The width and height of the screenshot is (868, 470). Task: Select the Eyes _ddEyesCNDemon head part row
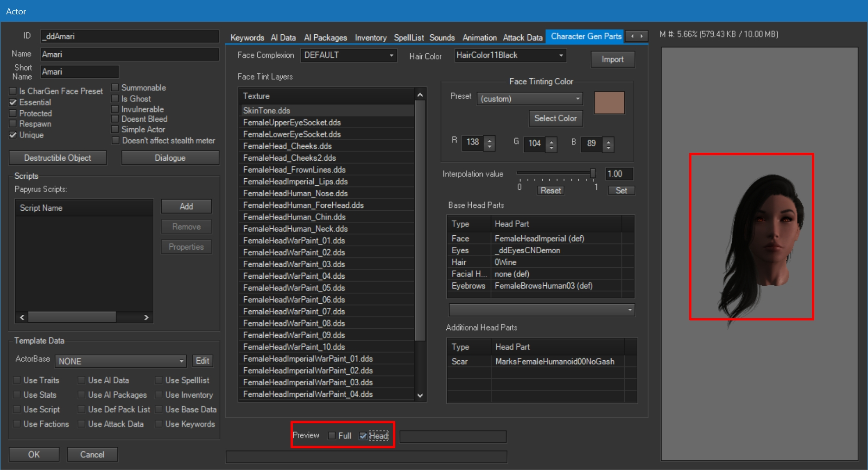click(540, 251)
